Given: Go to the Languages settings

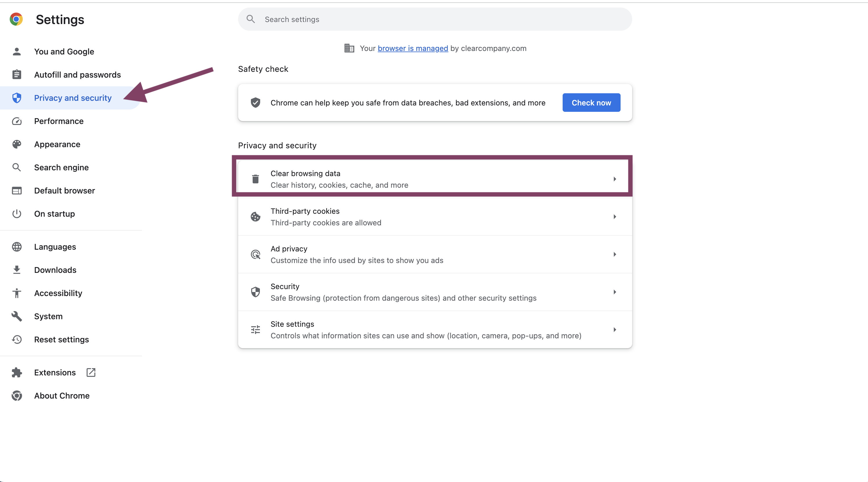Looking at the screenshot, I should [x=71, y=247].
